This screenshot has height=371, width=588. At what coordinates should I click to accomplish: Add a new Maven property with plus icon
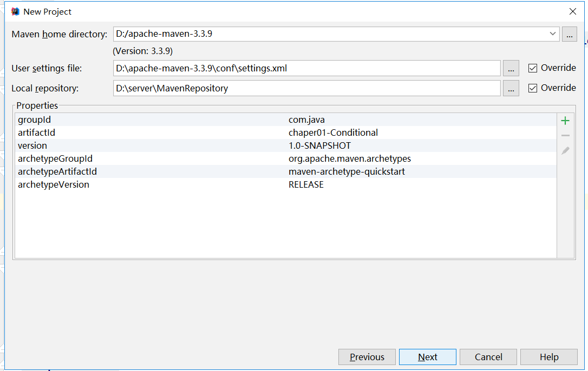pos(565,121)
